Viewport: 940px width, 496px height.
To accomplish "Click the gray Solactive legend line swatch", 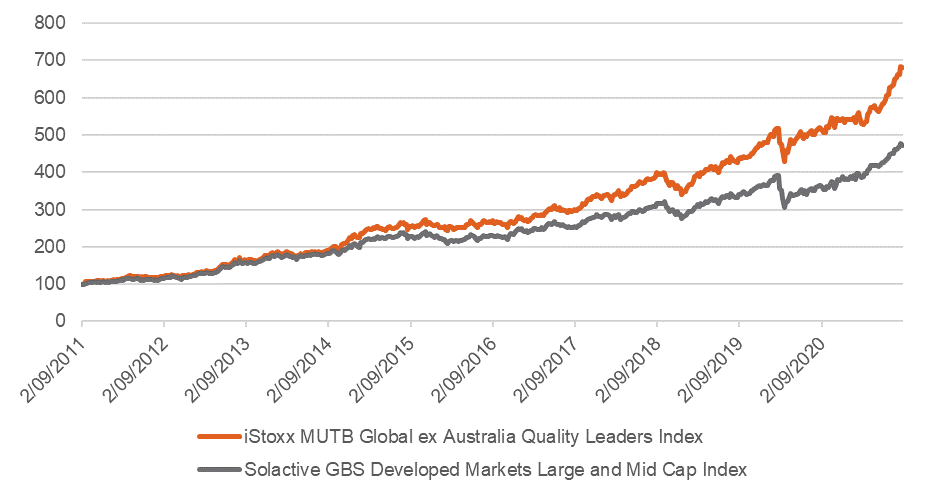I will click(220, 469).
